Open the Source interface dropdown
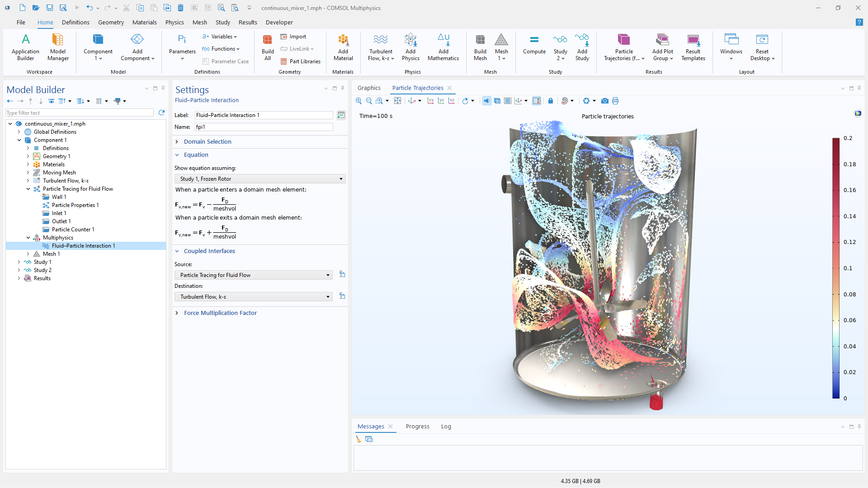 click(254, 275)
